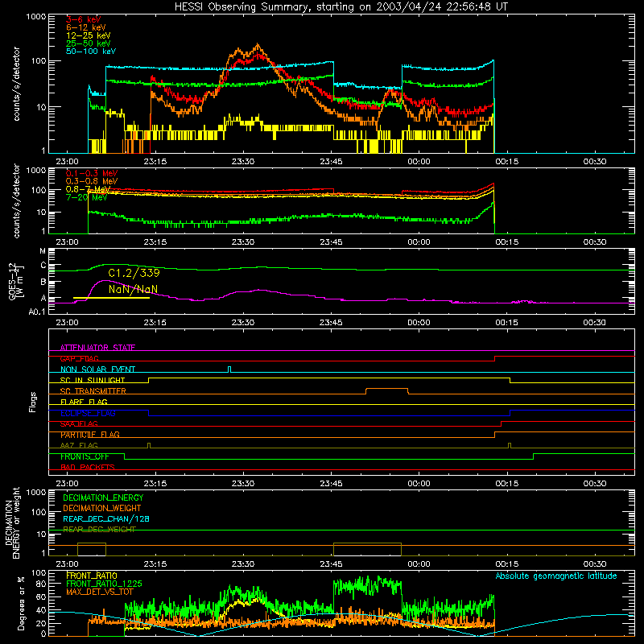Select the red 3-6 keV legend label
The image size is (644, 644).
[x=84, y=19]
